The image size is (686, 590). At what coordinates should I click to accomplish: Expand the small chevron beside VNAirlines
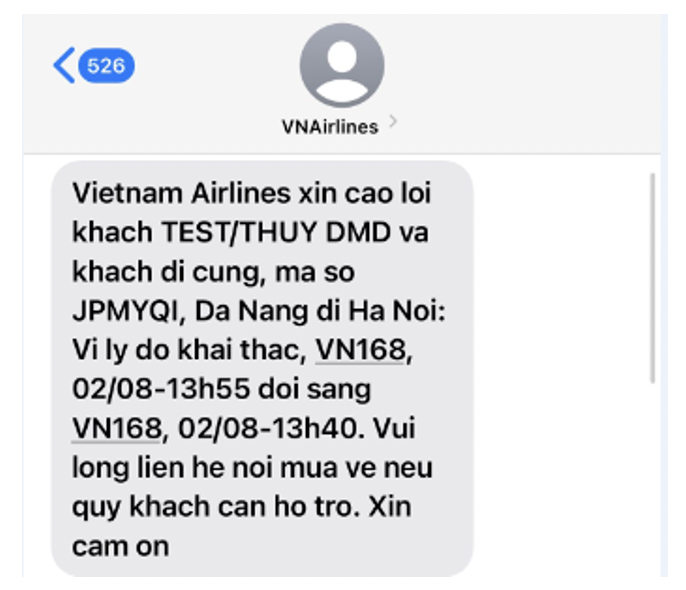[x=393, y=121]
